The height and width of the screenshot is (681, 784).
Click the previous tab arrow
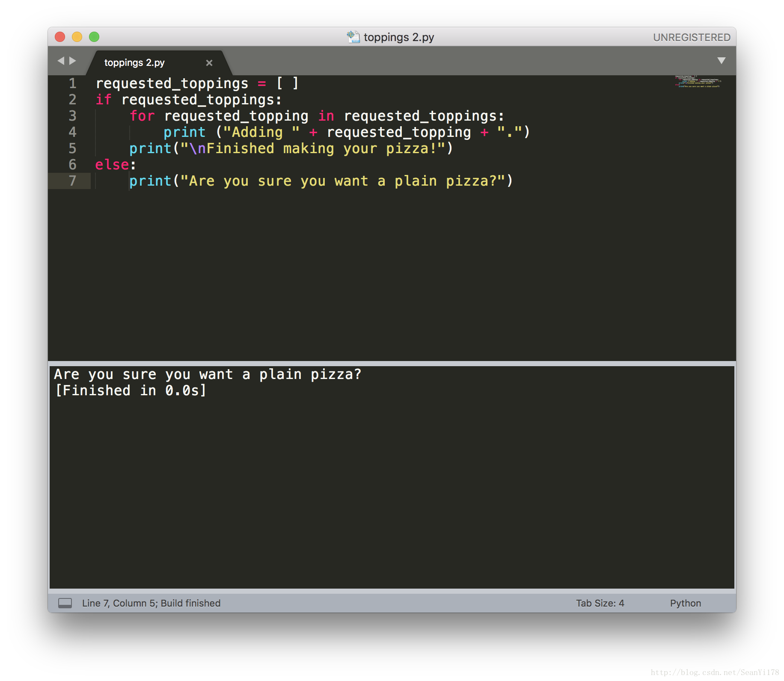pos(61,61)
